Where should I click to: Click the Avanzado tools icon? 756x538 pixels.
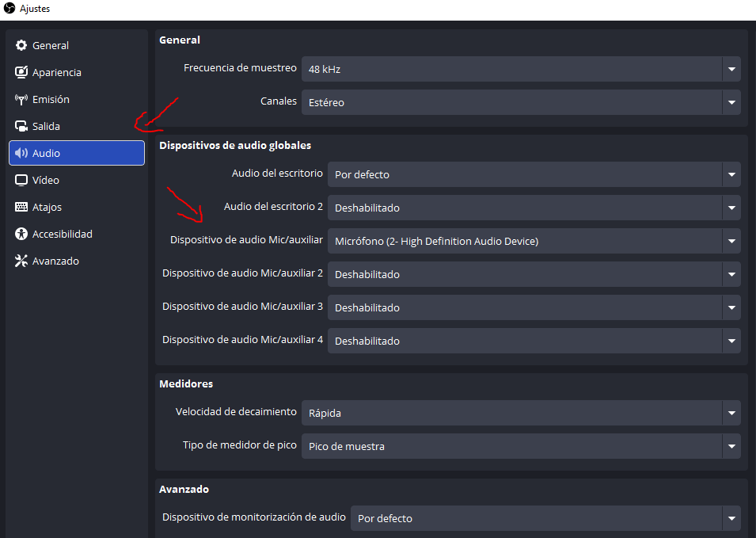click(21, 261)
